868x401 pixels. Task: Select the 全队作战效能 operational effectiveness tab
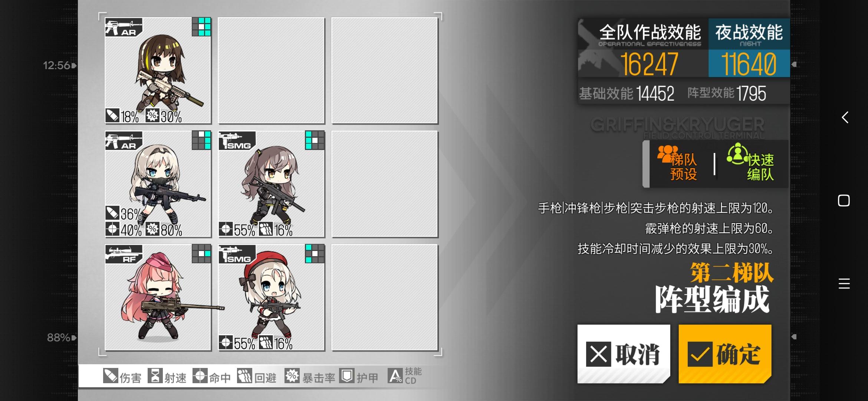643,48
